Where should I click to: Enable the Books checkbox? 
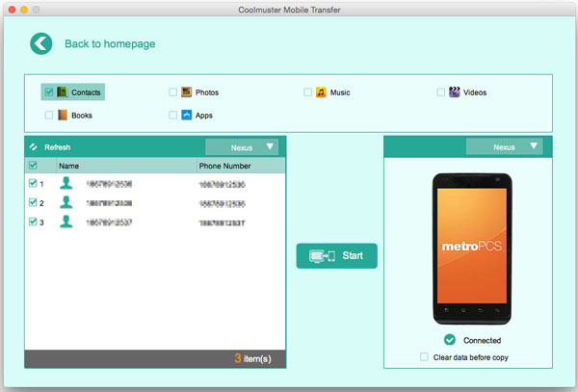tap(49, 115)
